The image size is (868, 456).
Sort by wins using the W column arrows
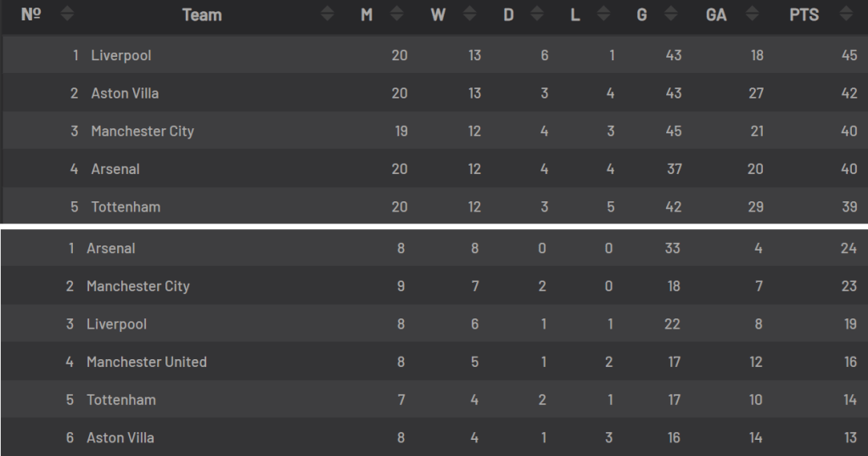(x=468, y=14)
